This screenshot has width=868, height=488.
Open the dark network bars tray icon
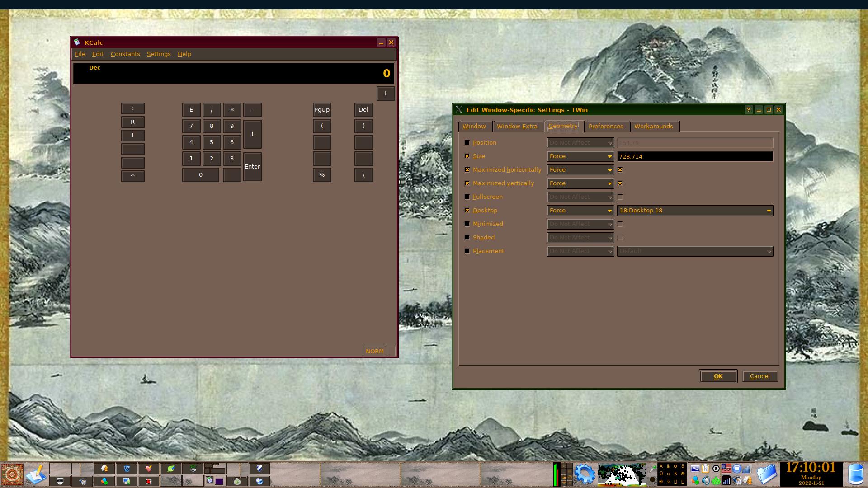point(726,480)
